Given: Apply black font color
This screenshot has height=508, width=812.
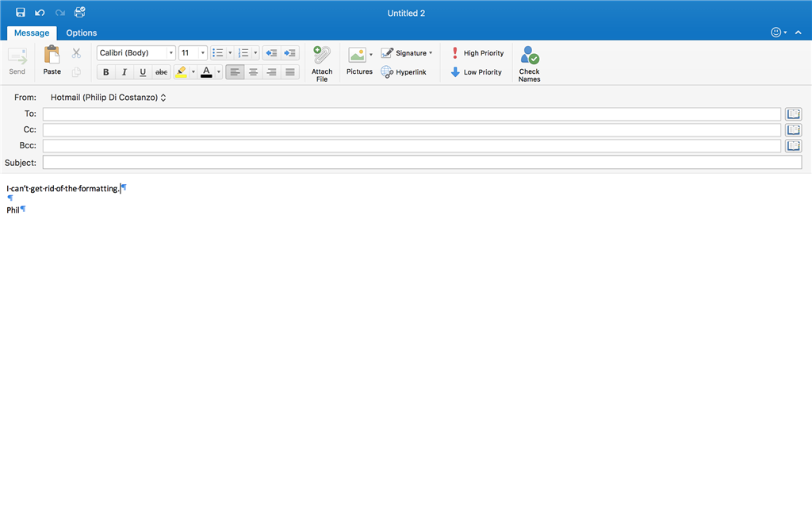Looking at the screenshot, I should [206, 72].
